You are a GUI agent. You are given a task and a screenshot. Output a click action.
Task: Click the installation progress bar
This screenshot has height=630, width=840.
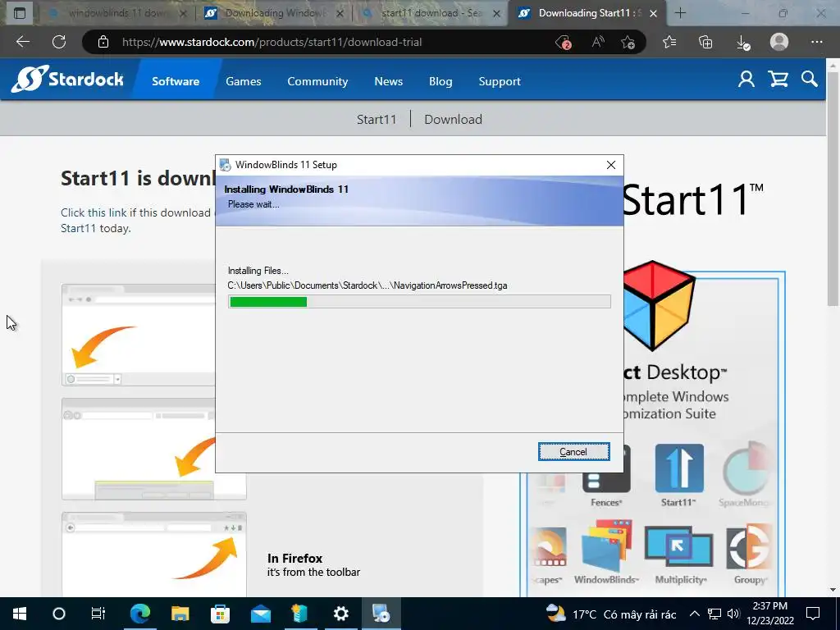419,302
